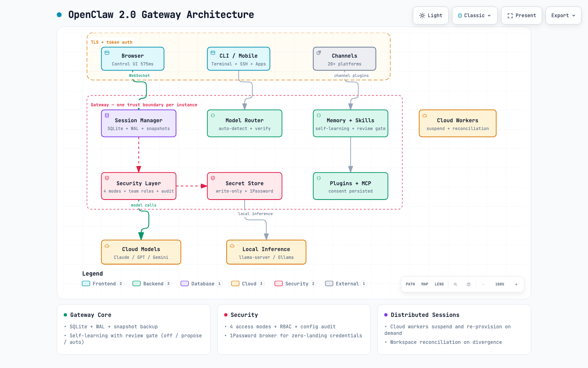Viewport: 588px width, 368px height.
Task: Click the Cloud Workers node title
Action: [457, 121]
